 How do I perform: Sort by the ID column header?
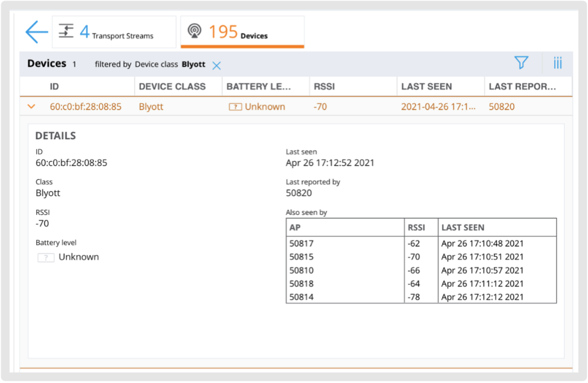(x=54, y=87)
